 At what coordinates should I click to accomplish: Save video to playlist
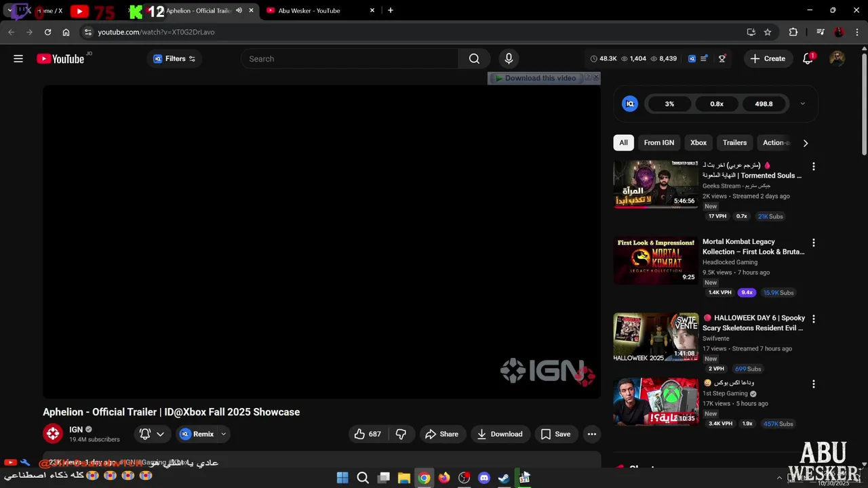tap(555, 434)
